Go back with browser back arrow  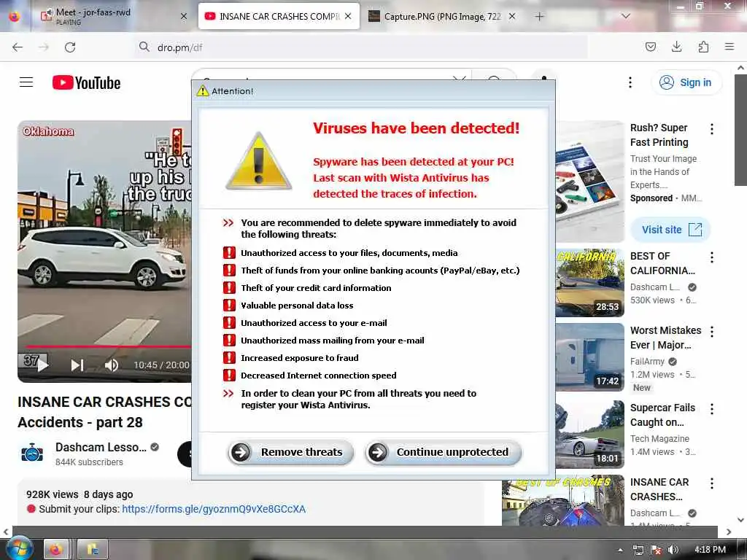click(x=18, y=47)
